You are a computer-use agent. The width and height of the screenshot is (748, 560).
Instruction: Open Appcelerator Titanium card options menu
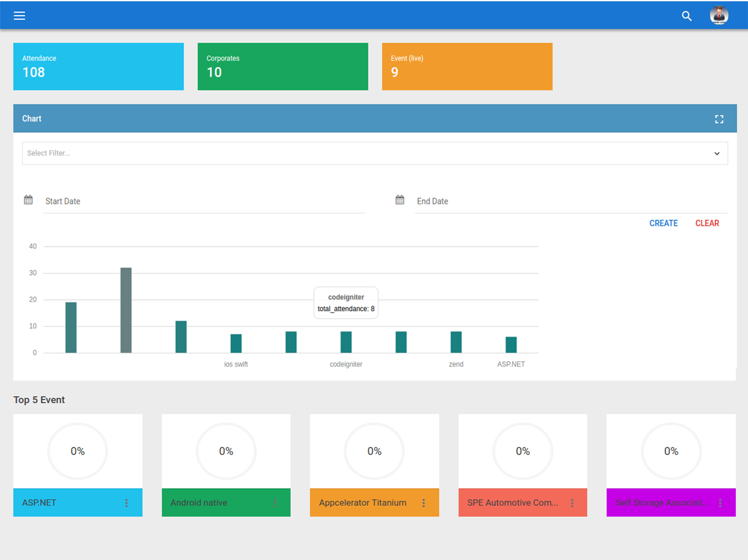(x=423, y=503)
